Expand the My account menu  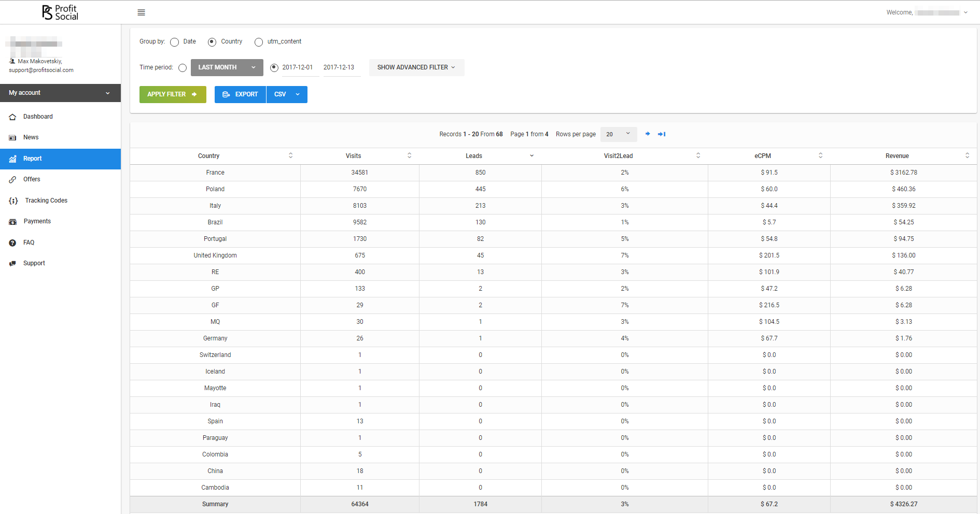(60, 93)
